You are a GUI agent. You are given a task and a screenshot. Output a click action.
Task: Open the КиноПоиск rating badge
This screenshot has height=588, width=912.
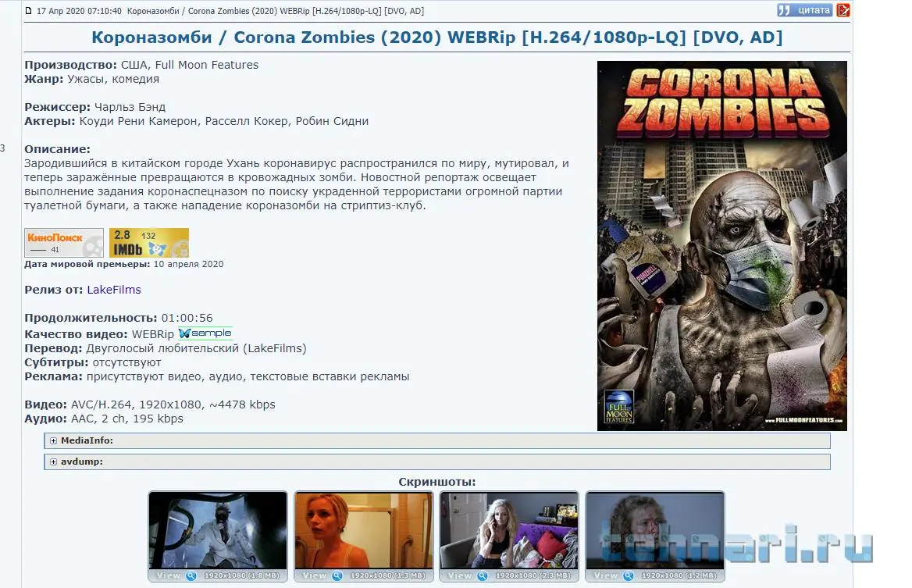point(64,243)
